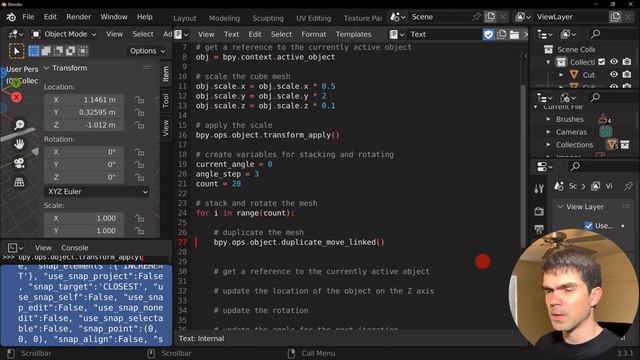Open Templates menu in text editor
Screen dimensions: 640x360
click(353, 34)
